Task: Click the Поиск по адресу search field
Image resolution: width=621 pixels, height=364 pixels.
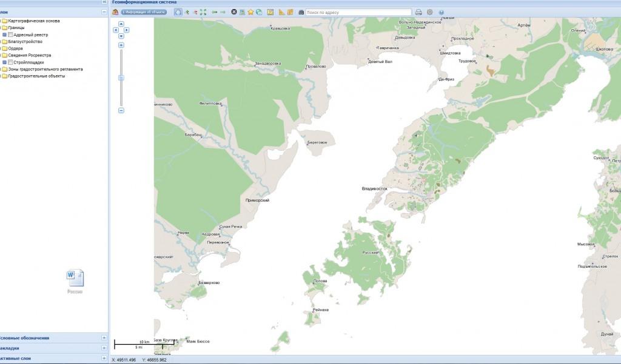Action: tap(358, 12)
